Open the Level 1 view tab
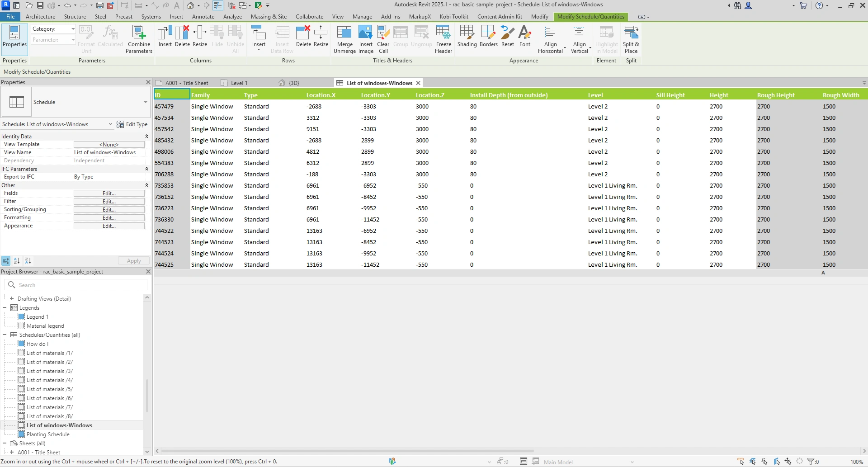The image size is (868, 467). [x=239, y=83]
